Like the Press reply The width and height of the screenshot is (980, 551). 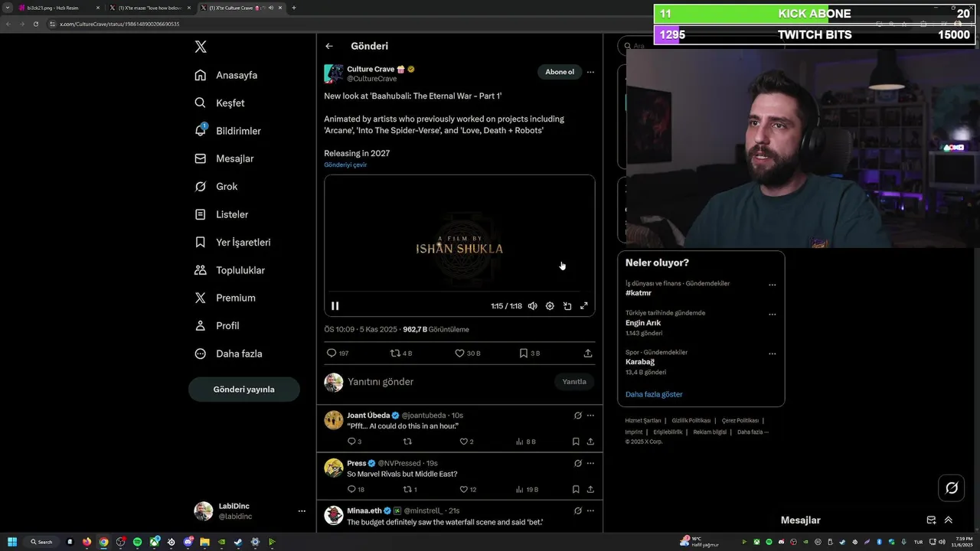coord(467,489)
